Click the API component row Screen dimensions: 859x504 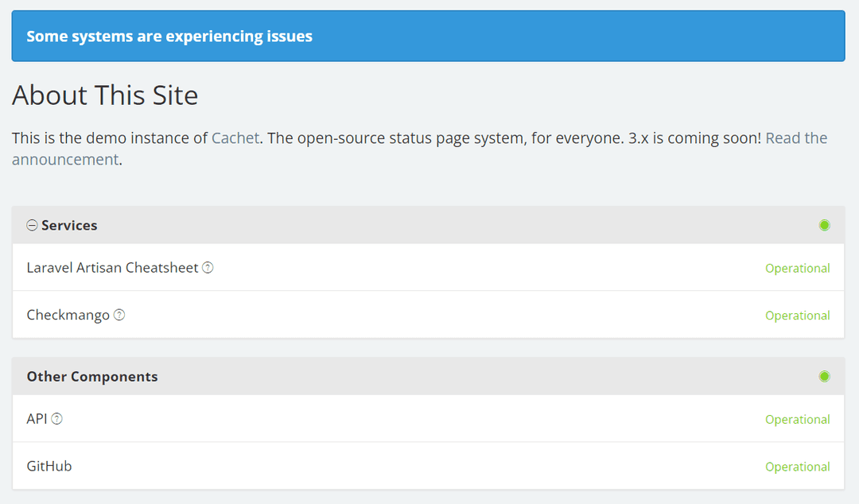click(x=34, y=419)
